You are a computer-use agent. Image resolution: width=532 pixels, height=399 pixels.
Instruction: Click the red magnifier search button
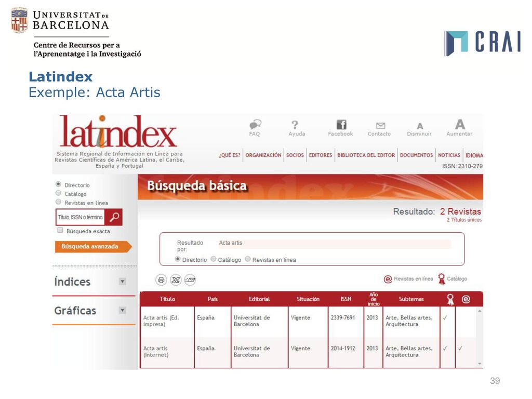114,217
